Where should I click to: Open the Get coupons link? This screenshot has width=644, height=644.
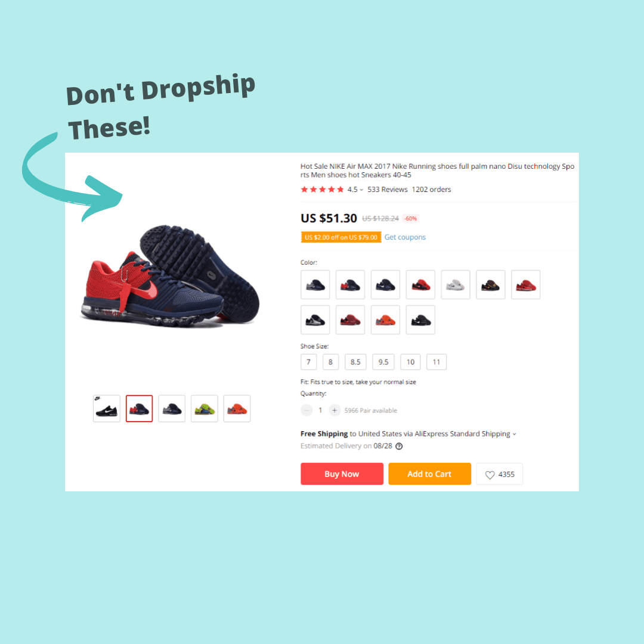point(405,237)
